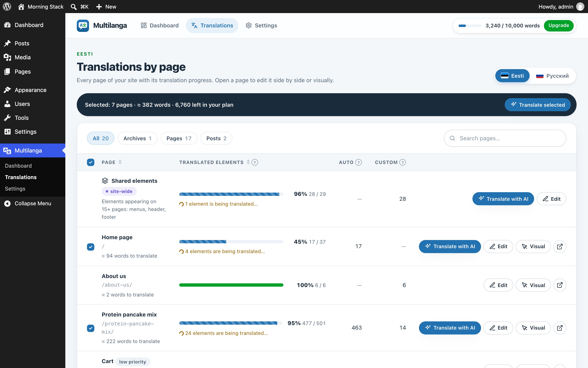This screenshot has height=368, width=588.
Task: Open Visual editor for About us
Action: (x=533, y=285)
